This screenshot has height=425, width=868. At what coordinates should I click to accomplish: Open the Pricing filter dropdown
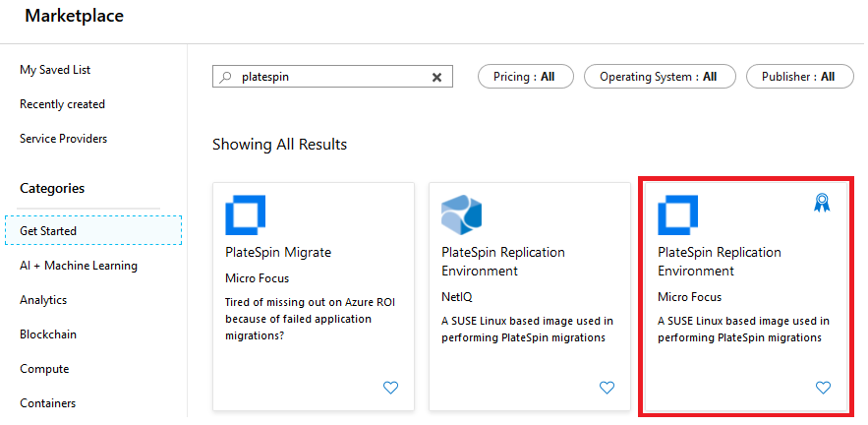[525, 77]
